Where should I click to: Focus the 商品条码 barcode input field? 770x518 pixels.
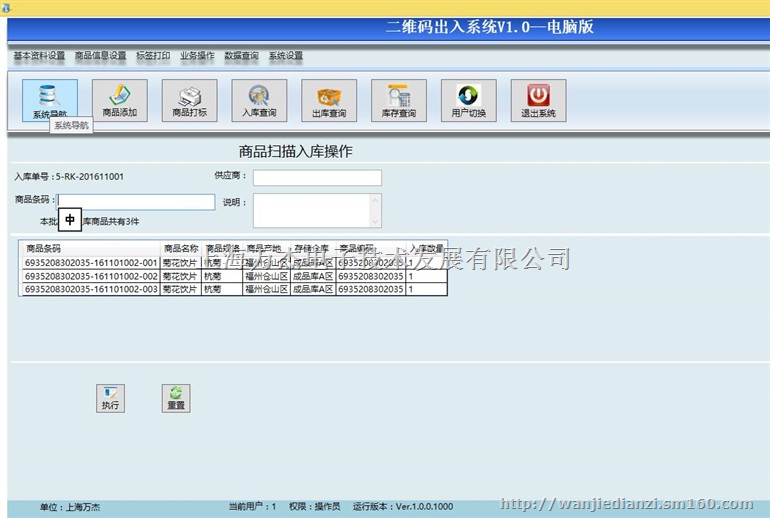point(136,201)
